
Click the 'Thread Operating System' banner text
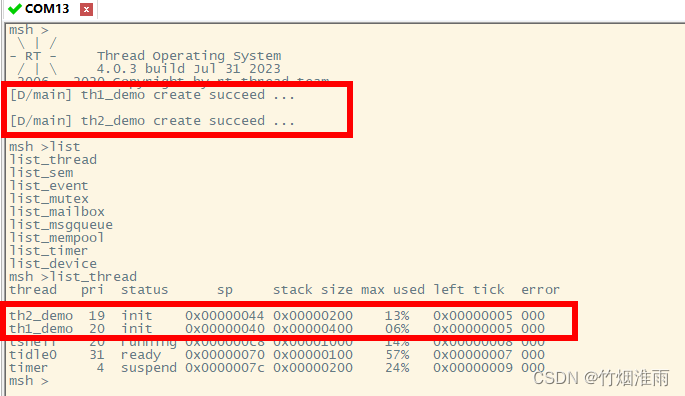pyautogui.click(x=189, y=56)
